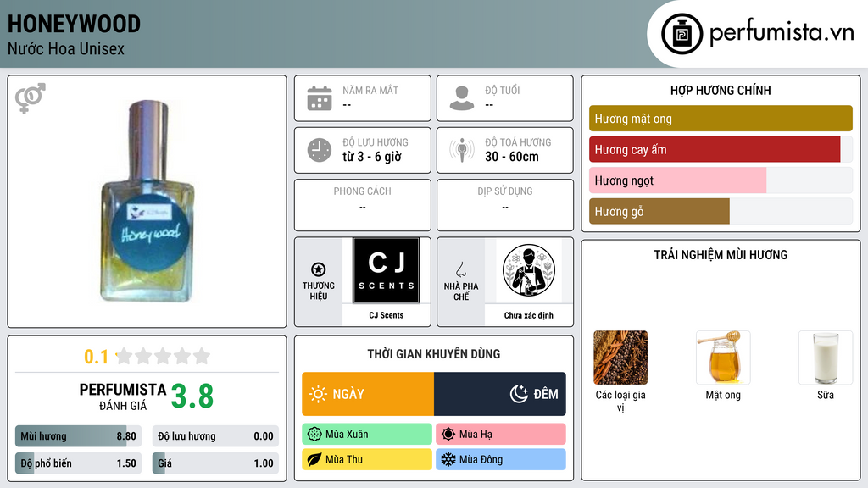This screenshot has height=488, width=868.
Task: Click the Perfumista 3.8 rating score
Action: point(192,396)
